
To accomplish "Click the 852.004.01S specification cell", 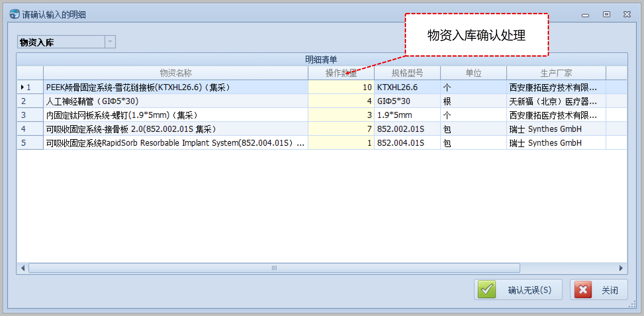I will pos(407,143).
